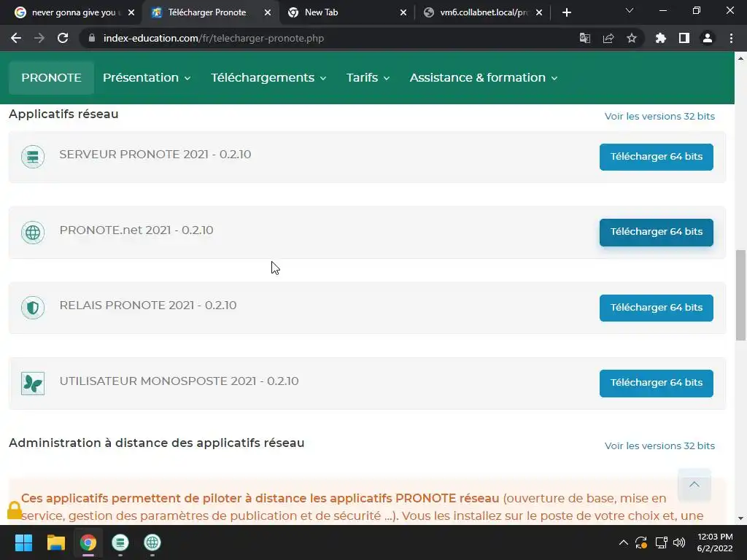The image size is (747, 560).
Task: Click the browser forward arrow
Action: (39, 38)
